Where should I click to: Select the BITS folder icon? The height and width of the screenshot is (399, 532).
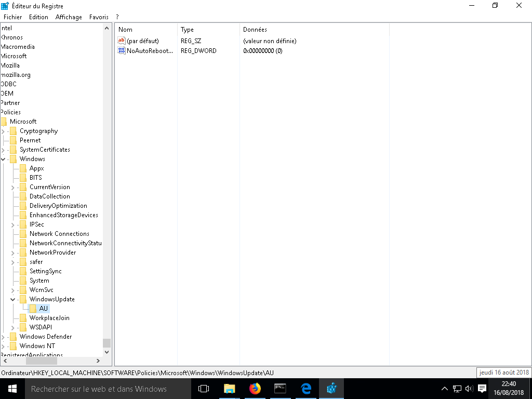pos(23,178)
